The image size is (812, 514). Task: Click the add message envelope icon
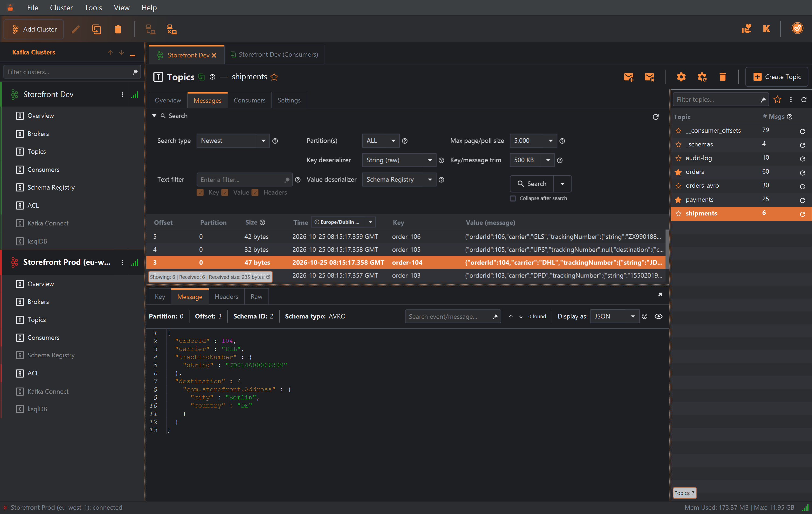(629, 77)
